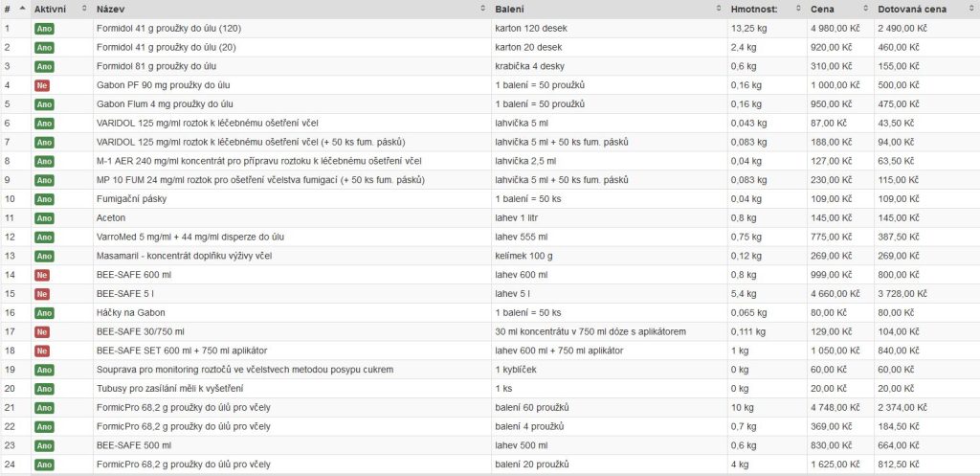Toggle Ne badge on BEE-SAFE 600 ml row
This screenshot has width=980, height=476.
click(42, 275)
